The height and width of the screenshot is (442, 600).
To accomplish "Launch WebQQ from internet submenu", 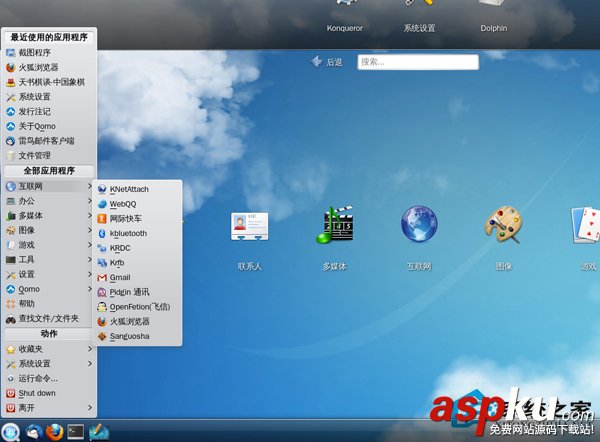I will click(x=137, y=204).
